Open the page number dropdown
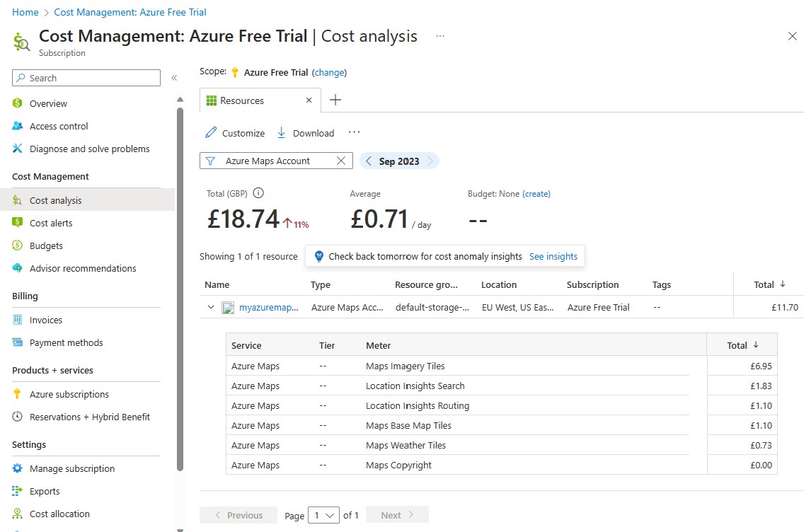The image size is (811, 532). (x=326, y=515)
